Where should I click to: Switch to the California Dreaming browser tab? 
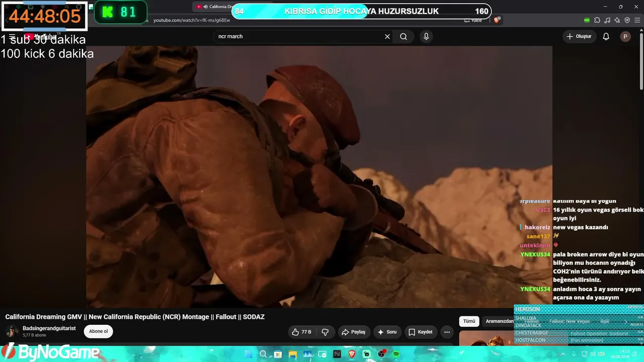click(x=213, y=7)
